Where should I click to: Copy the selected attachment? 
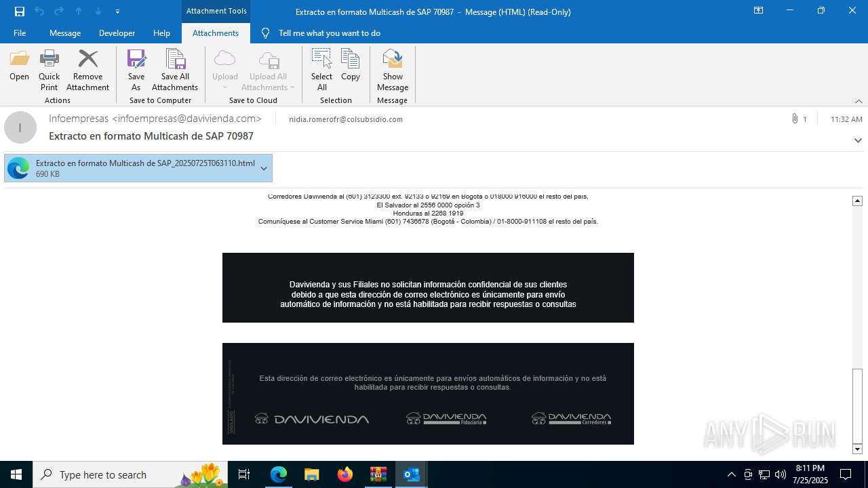[351, 66]
